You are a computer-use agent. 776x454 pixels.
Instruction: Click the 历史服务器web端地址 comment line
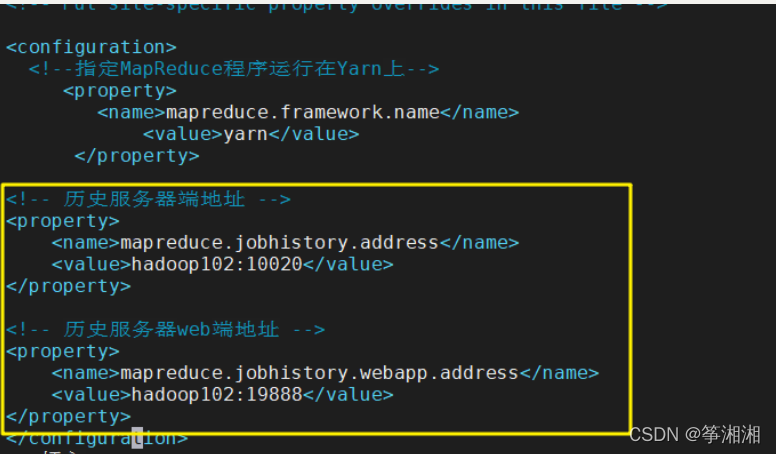(x=165, y=329)
